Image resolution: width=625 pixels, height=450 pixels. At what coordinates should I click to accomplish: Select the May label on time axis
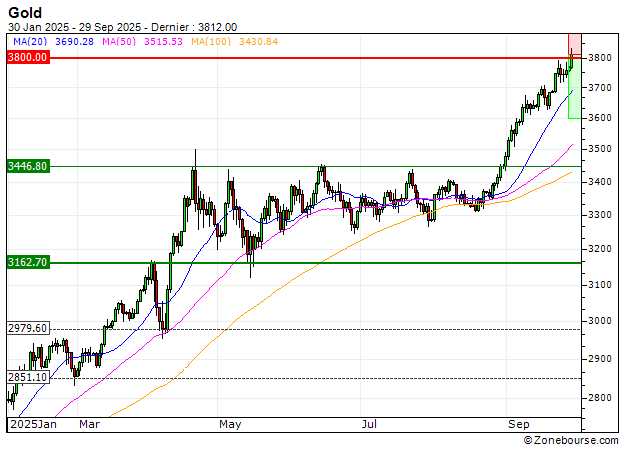point(231,424)
